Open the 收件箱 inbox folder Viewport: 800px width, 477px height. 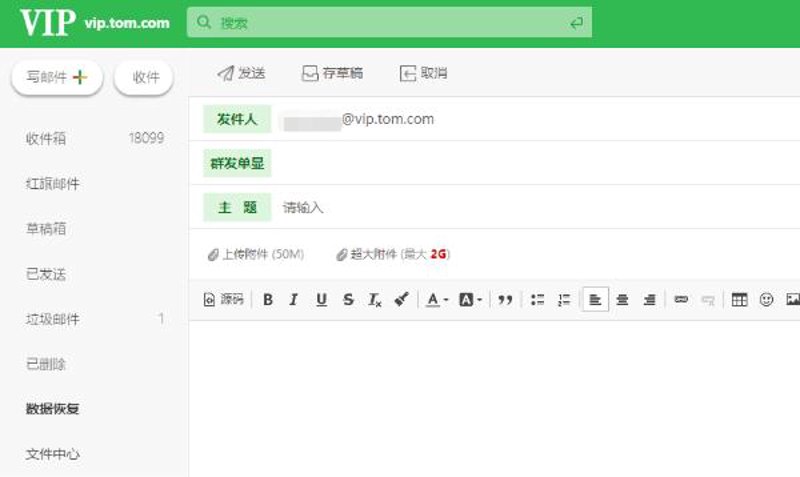point(46,138)
